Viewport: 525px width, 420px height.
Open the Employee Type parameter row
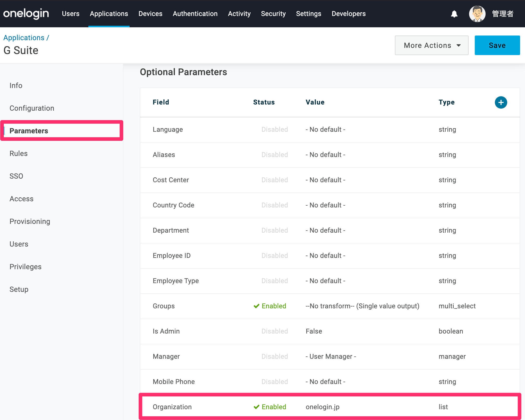click(330, 281)
